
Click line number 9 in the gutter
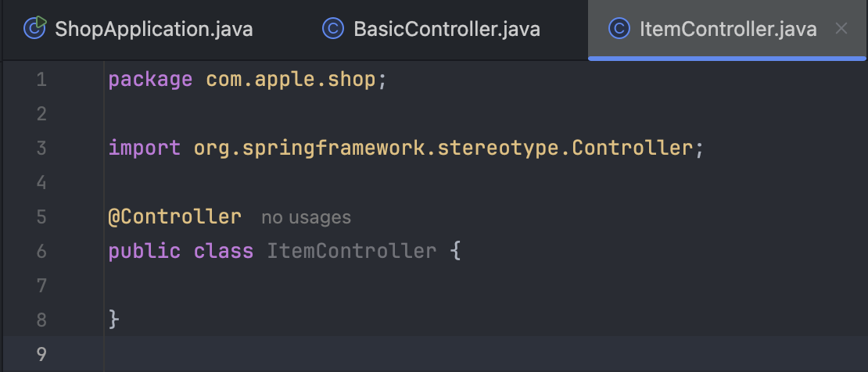tap(41, 353)
